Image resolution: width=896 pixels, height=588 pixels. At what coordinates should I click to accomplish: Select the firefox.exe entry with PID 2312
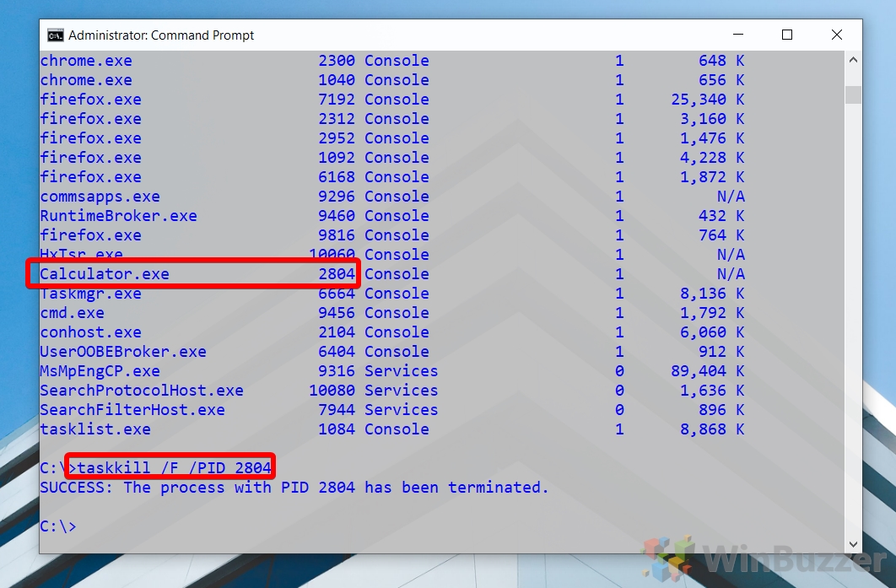point(392,119)
